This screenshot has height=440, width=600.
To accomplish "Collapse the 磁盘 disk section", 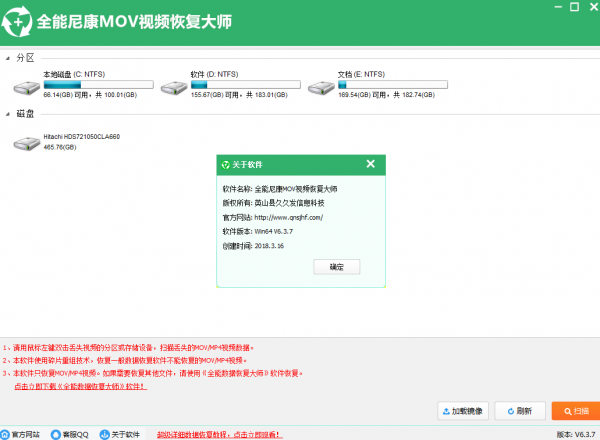I will (8, 113).
